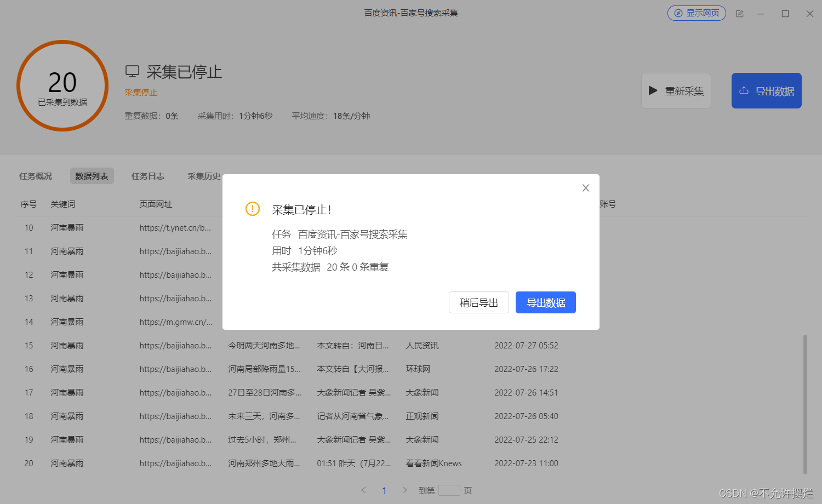Image resolution: width=822 pixels, height=504 pixels.
Task: Click the 到第 page number input
Action: click(449, 490)
